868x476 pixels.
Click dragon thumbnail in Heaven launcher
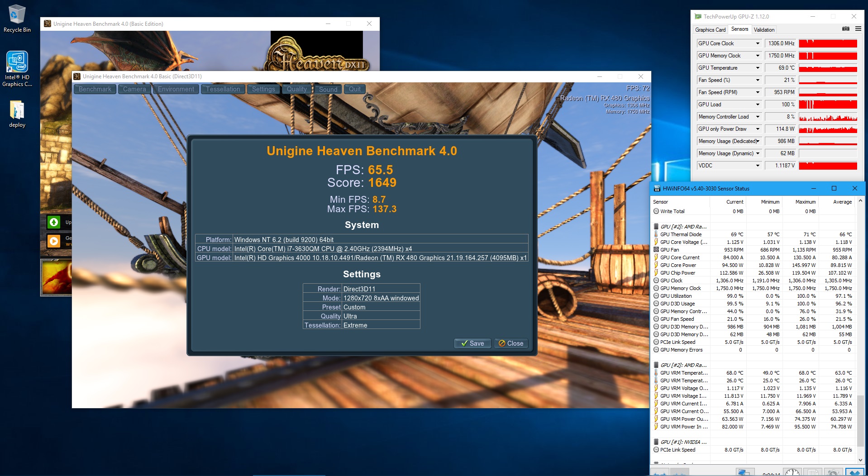click(57, 277)
